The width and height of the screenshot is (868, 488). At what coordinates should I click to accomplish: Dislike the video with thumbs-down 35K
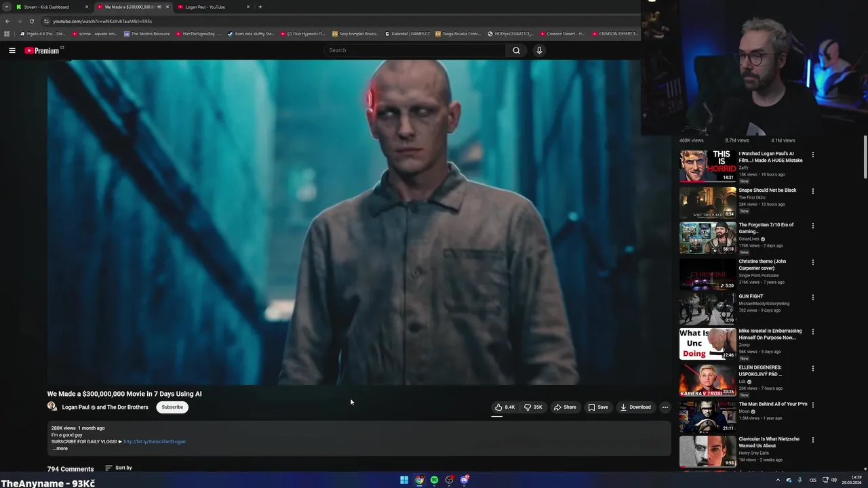point(533,407)
